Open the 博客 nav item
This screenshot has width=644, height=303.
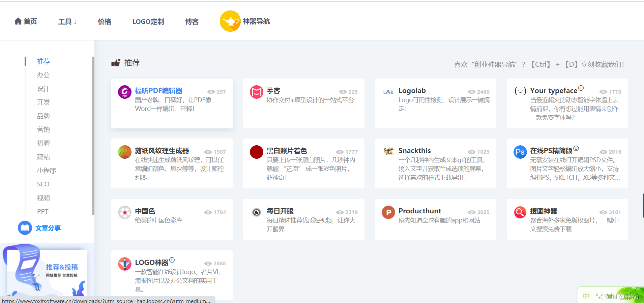click(x=192, y=22)
